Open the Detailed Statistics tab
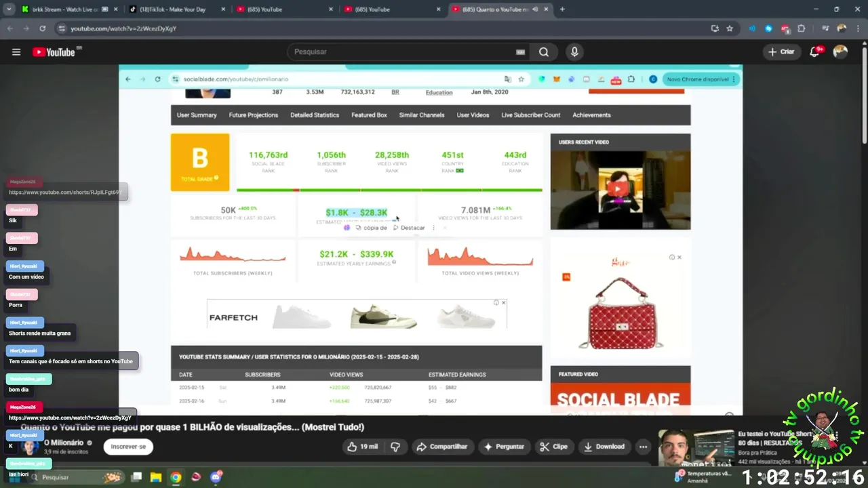 315,115
